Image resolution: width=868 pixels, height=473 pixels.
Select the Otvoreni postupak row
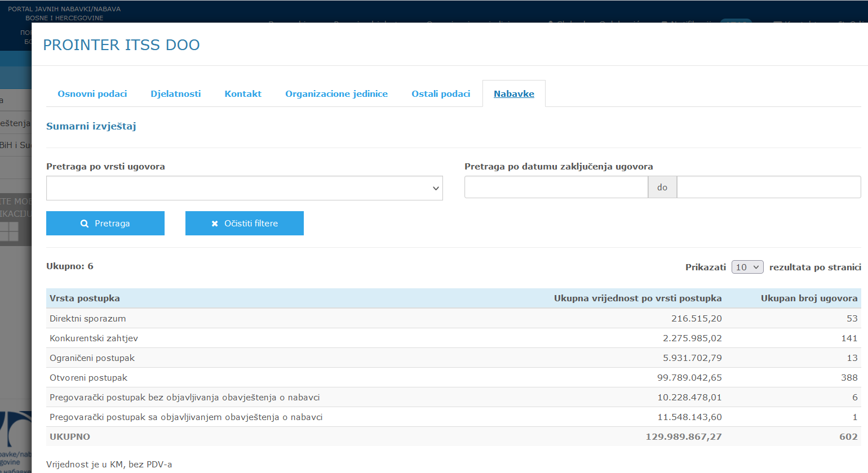click(x=454, y=377)
